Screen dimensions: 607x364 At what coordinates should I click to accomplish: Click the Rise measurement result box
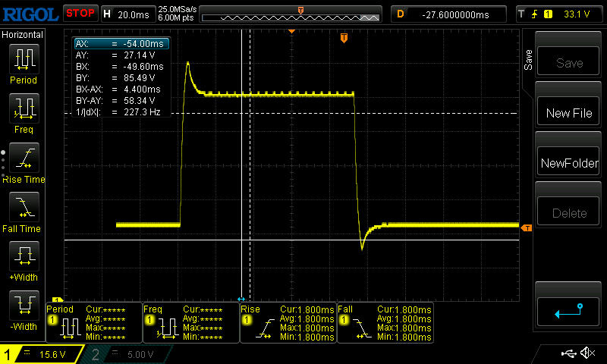click(288, 322)
